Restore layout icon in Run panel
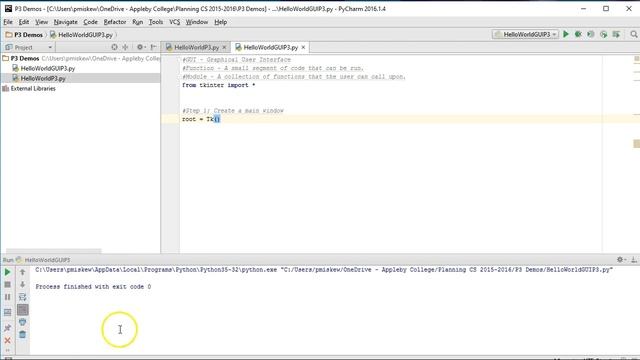Screen dimensions: 640x360 point(7,312)
